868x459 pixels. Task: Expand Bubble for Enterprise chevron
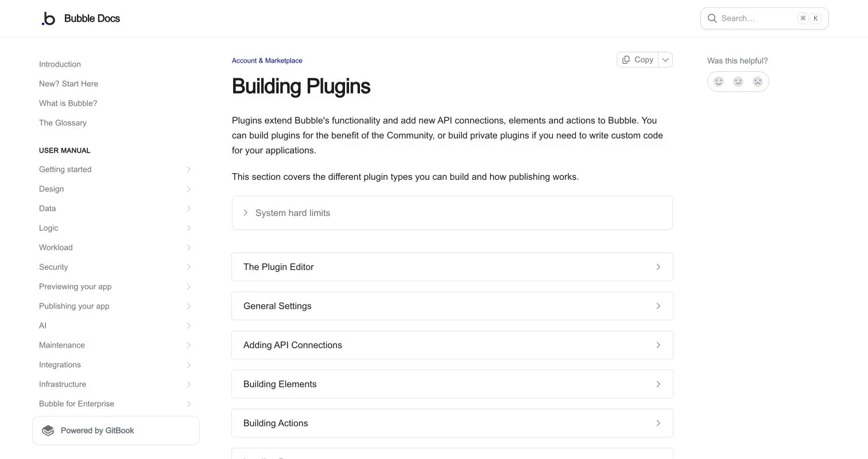(x=189, y=404)
